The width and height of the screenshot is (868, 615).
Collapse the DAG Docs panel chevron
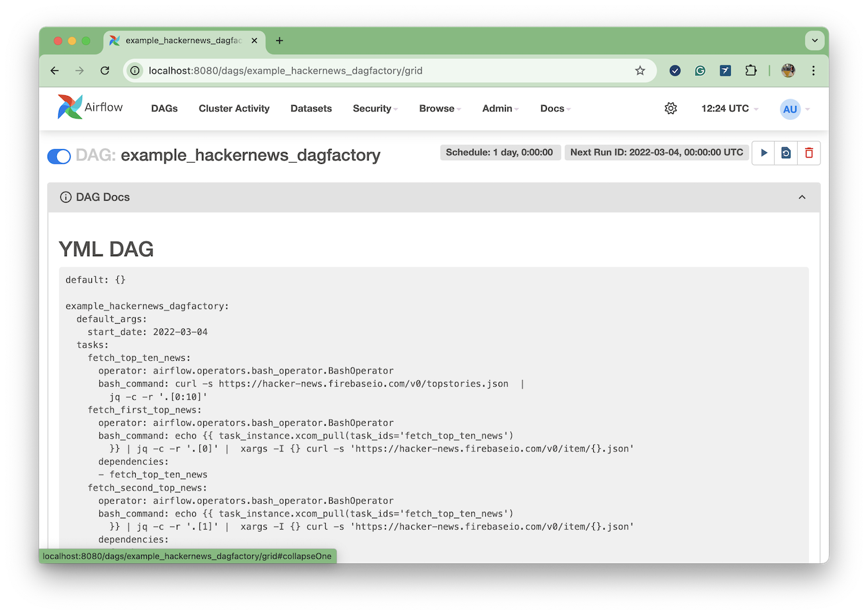tap(802, 197)
